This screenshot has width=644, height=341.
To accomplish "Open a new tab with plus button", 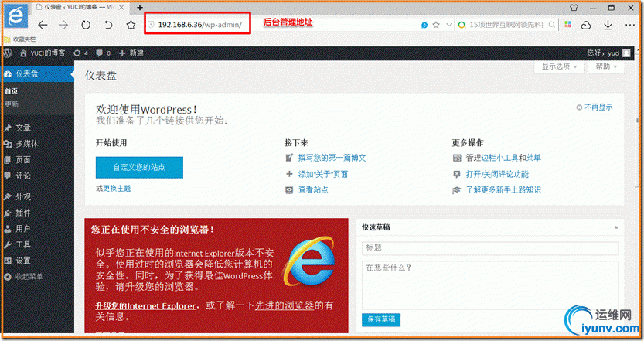I will 140,8.
